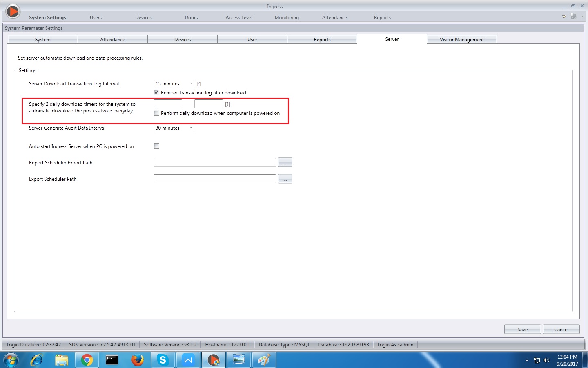
Task: Click the 'Hostname : 127.0.0.1' status entry
Action: [x=227, y=345]
